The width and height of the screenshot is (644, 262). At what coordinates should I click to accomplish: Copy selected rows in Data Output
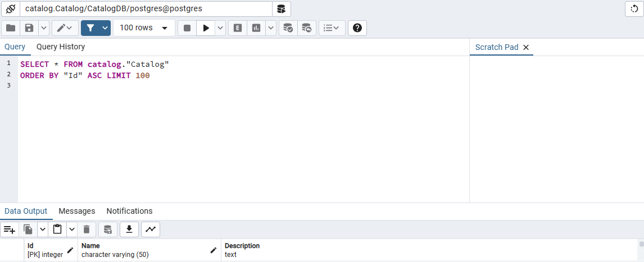point(28,229)
